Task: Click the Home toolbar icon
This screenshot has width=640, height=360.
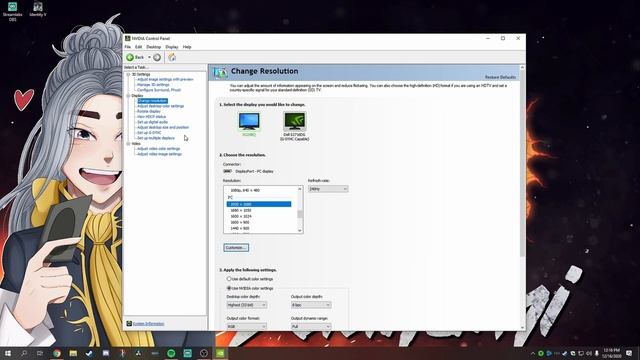Action: 172,58
